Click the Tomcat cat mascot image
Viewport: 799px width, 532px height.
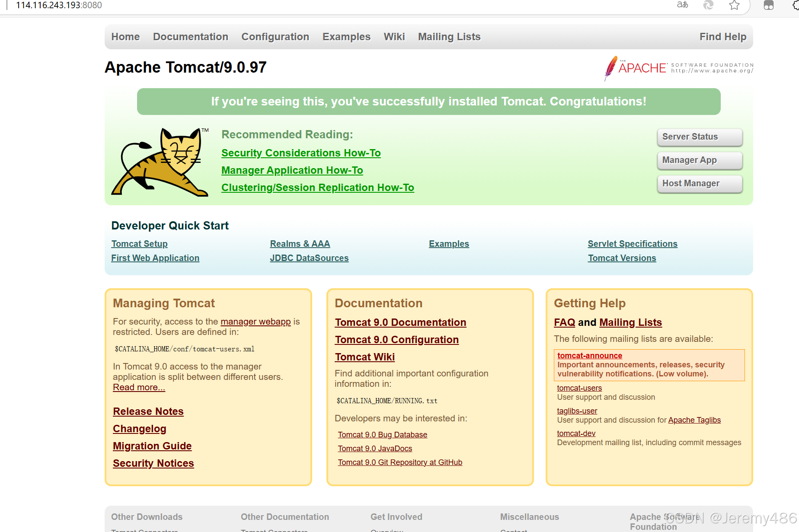tap(160, 162)
